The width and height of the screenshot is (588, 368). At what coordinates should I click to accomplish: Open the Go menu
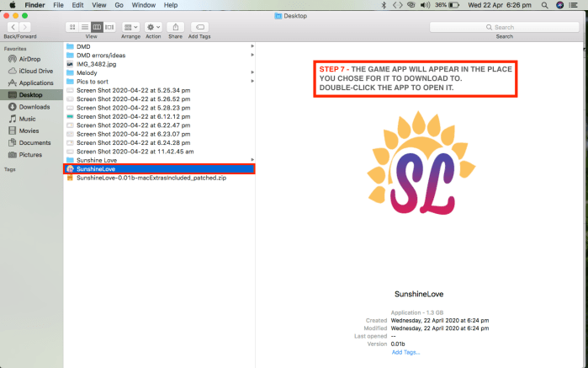pyautogui.click(x=119, y=5)
